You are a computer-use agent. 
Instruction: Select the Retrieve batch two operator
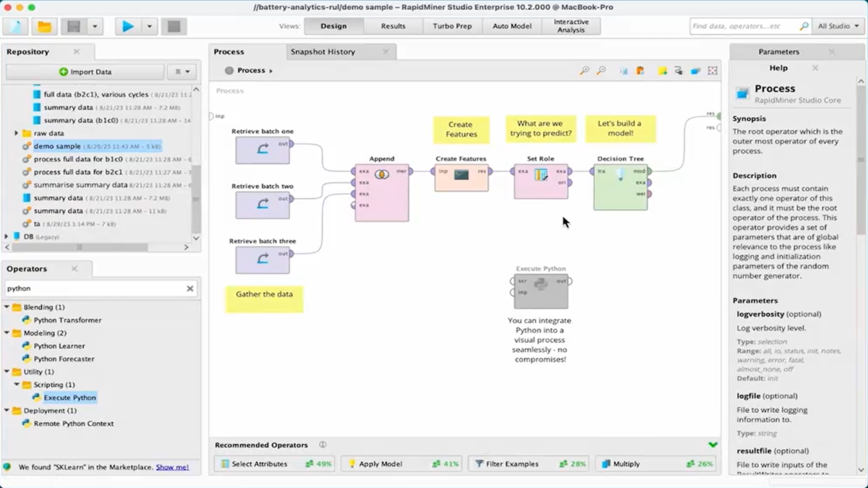pos(263,205)
